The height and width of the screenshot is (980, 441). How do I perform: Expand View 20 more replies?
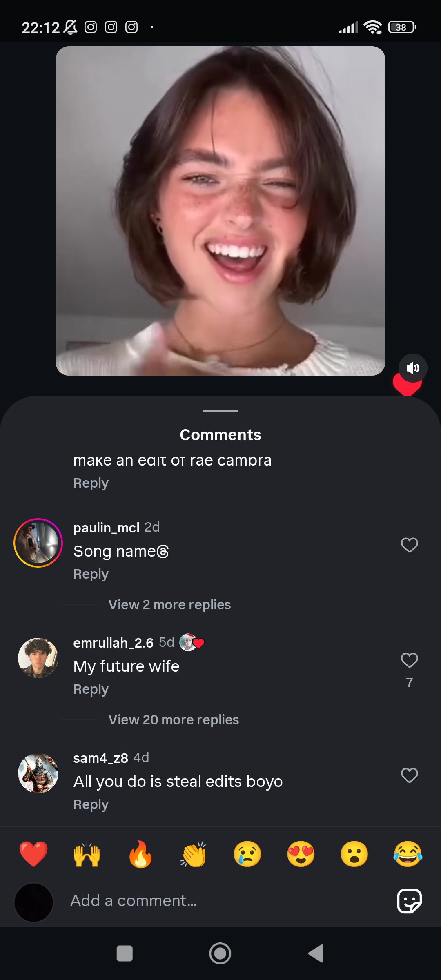(174, 720)
